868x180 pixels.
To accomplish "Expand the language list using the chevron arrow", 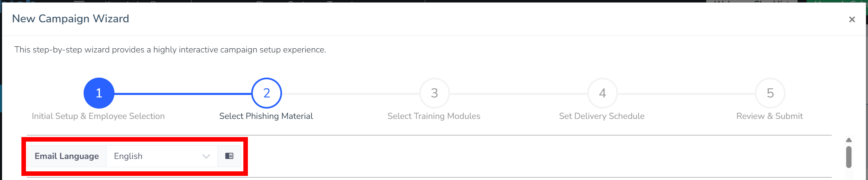I will [x=206, y=156].
